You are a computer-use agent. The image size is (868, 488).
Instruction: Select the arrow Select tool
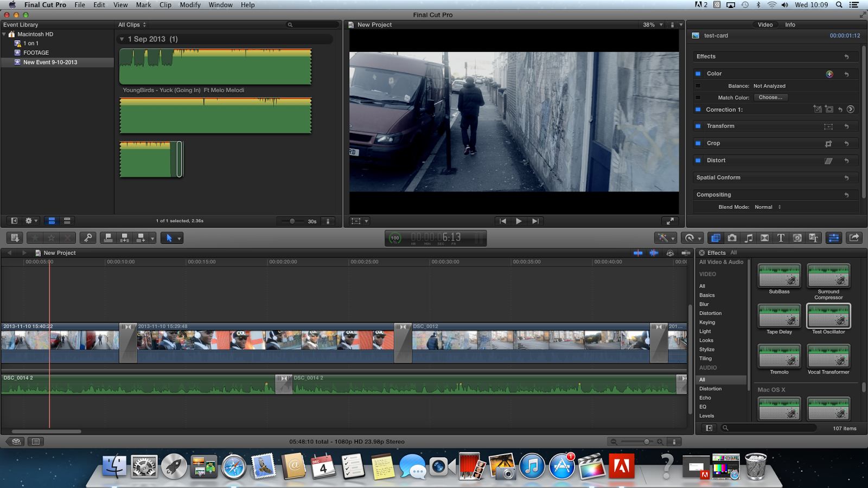pos(169,238)
